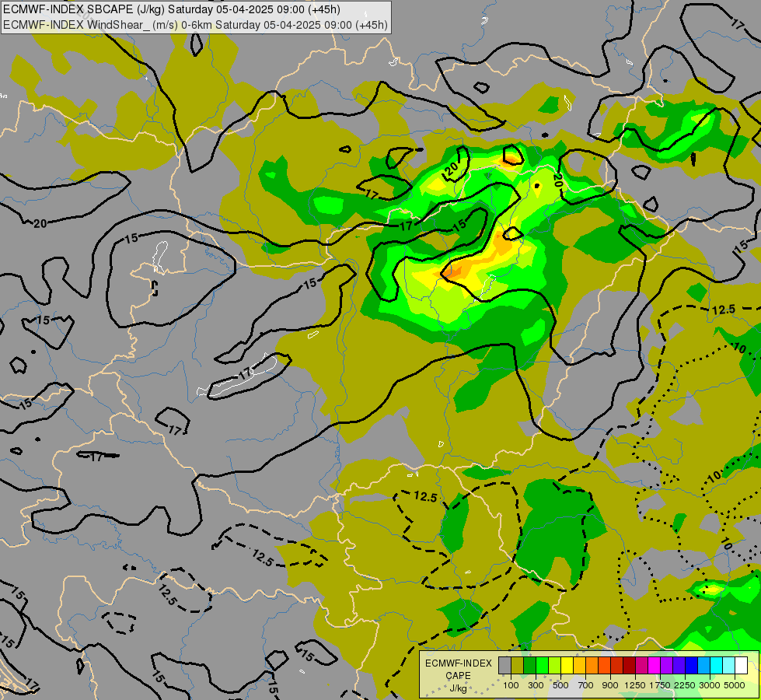761x700 pixels.
Task: Click the legend value 900
Action: (x=610, y=685)
